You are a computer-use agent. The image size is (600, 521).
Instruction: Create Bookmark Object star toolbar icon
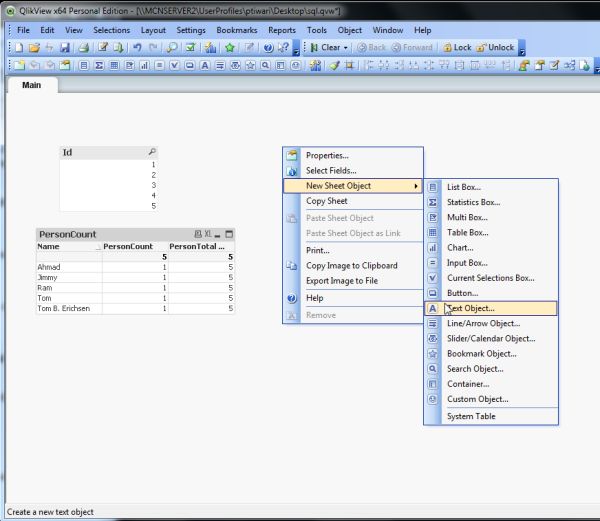pos(250,65)
